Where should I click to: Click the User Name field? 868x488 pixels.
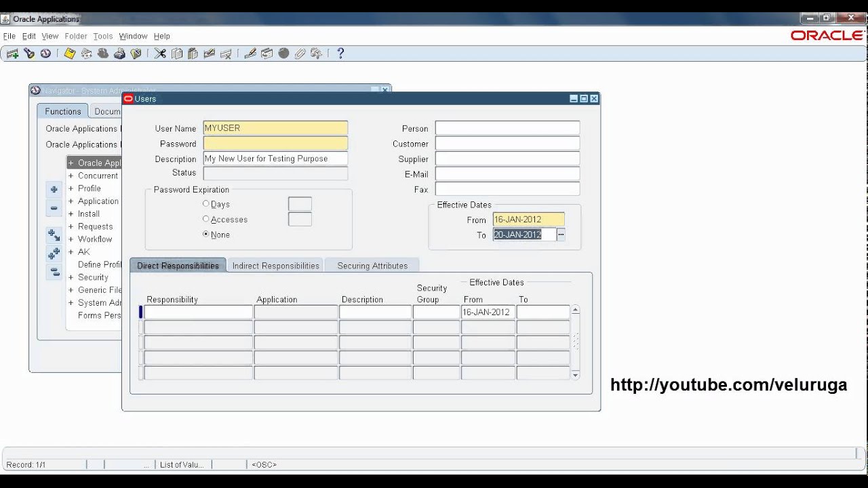(x=275, y=128)
